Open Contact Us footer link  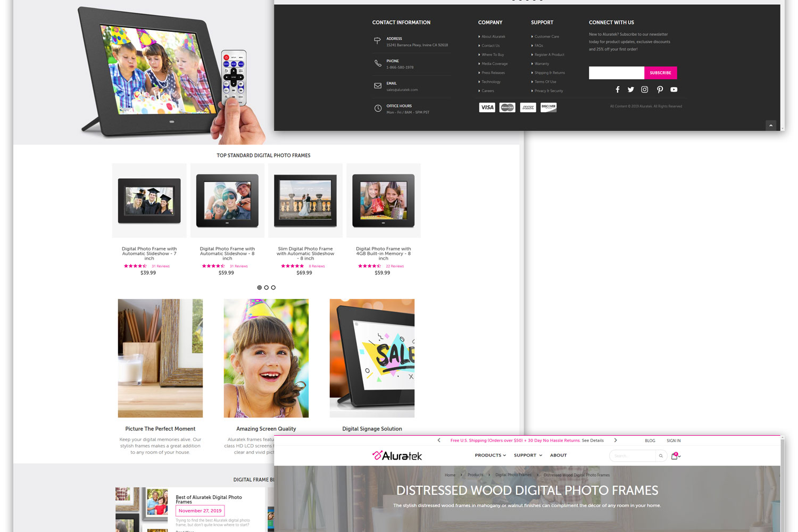pos(491,46)
